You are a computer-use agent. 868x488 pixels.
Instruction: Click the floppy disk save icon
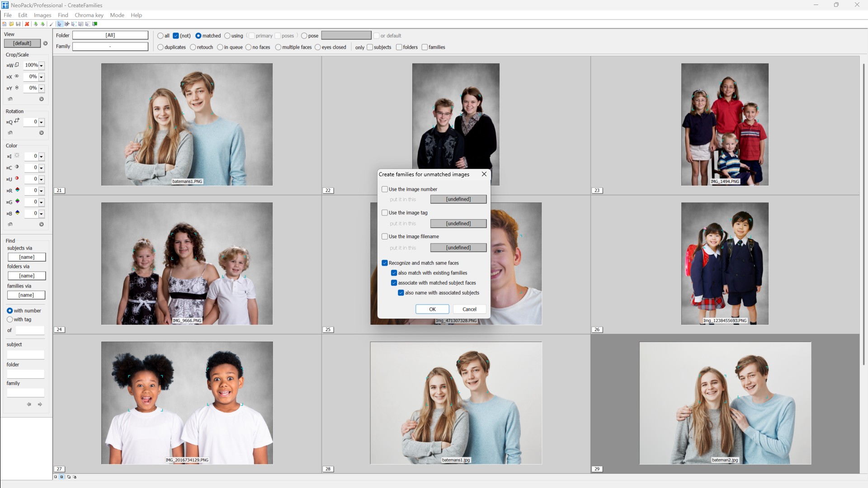coord(18,24)
